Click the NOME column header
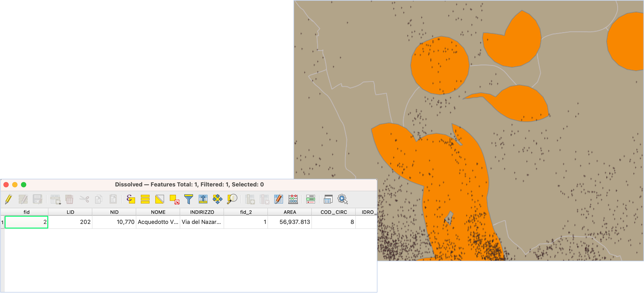This screenshot has height=293, width=644. tap(158, 212)
